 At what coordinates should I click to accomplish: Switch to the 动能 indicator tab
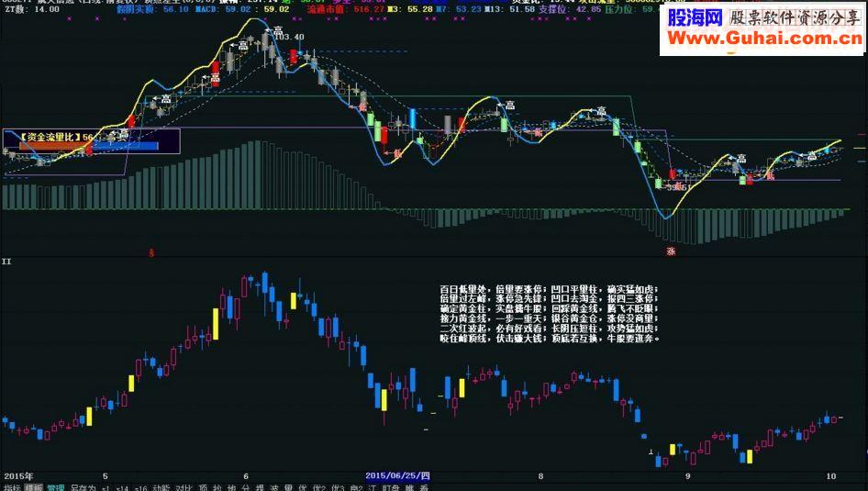161,487
